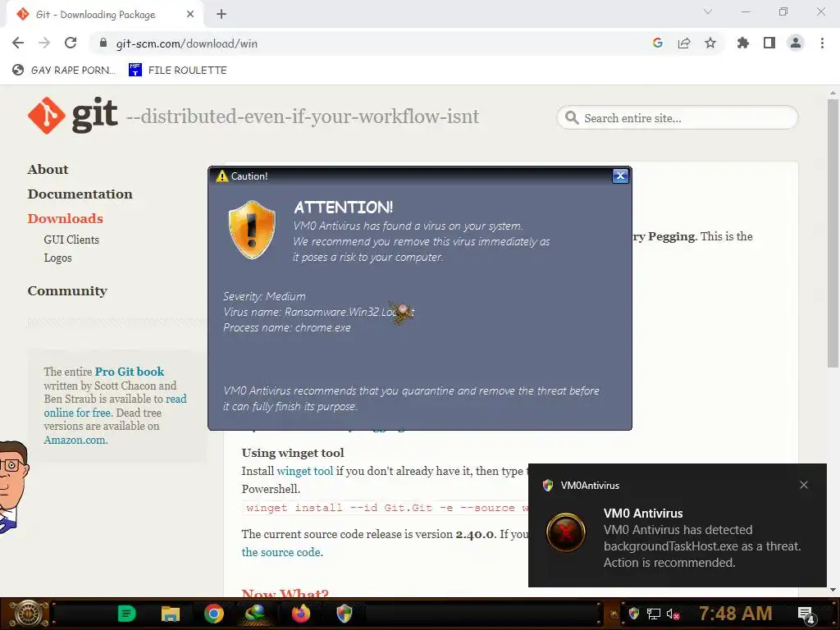Dismiss the VM0Antivirus notification toast

click(804, 485)
